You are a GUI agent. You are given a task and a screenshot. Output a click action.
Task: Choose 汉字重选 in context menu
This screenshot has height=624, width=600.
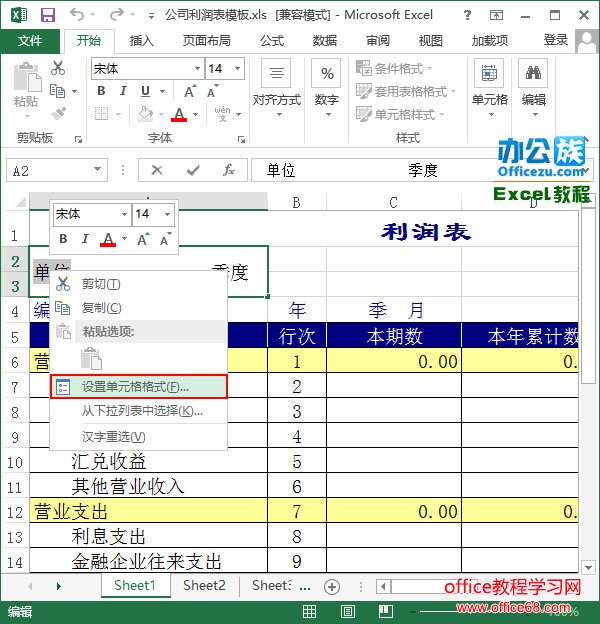click(x=138, y=437)
